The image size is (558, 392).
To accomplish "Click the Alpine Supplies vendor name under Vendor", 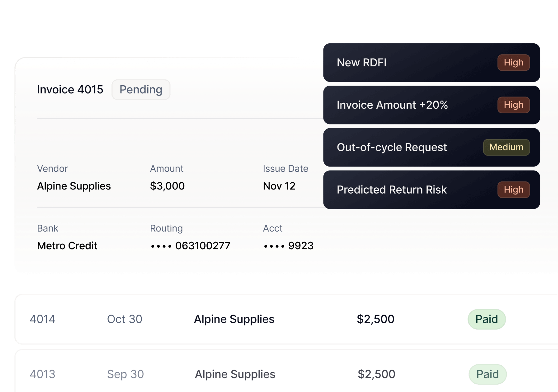I will (74, 186).
